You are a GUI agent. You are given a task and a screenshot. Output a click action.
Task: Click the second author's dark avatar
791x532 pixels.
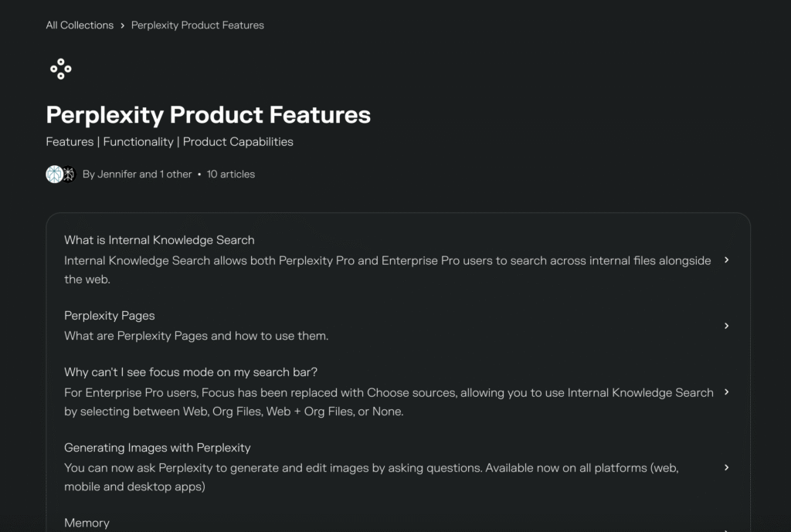pos(69,175)
